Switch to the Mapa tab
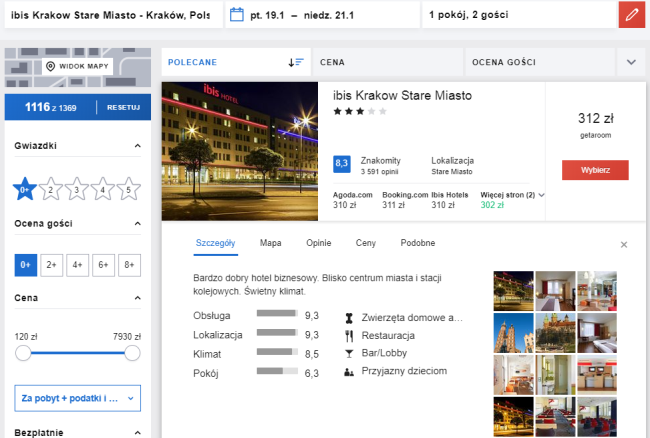Screen dimensions: 650x438 [271, 243]
